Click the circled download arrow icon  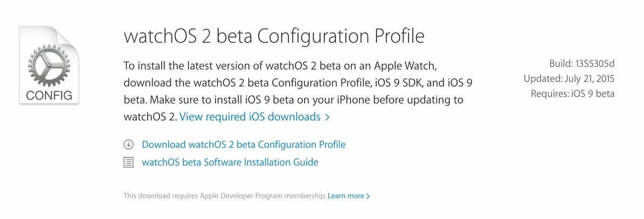click(x=128, y=145)
